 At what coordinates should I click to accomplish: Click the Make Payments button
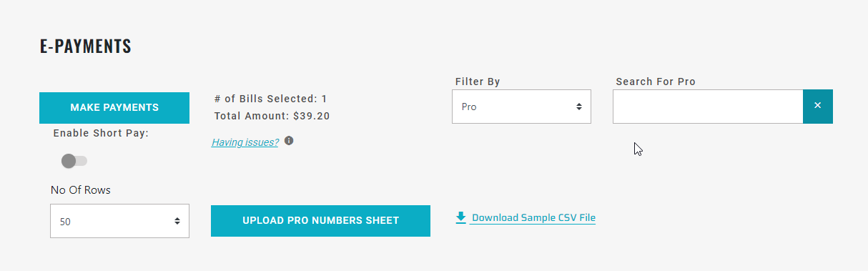pyautogui.click(x=114, y=108)
